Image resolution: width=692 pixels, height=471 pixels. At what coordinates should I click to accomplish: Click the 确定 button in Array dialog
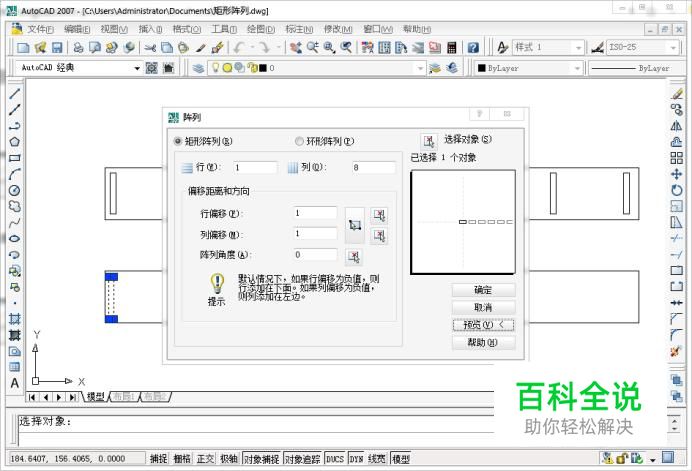[483, 290]
